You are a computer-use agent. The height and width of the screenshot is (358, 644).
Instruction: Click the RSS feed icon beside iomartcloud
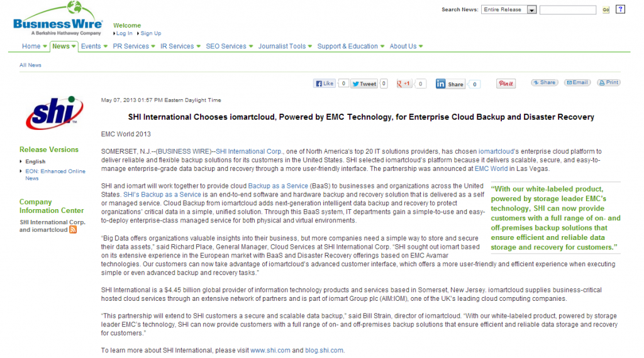[x=73, y=230]
